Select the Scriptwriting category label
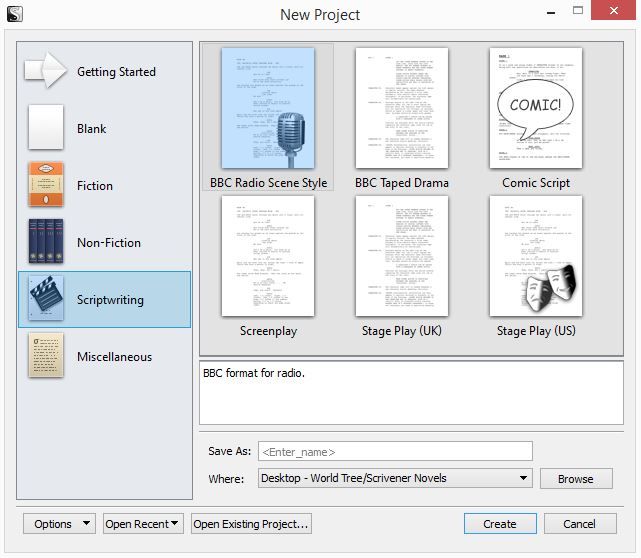The image size is (641, 558). coord(110,300)
